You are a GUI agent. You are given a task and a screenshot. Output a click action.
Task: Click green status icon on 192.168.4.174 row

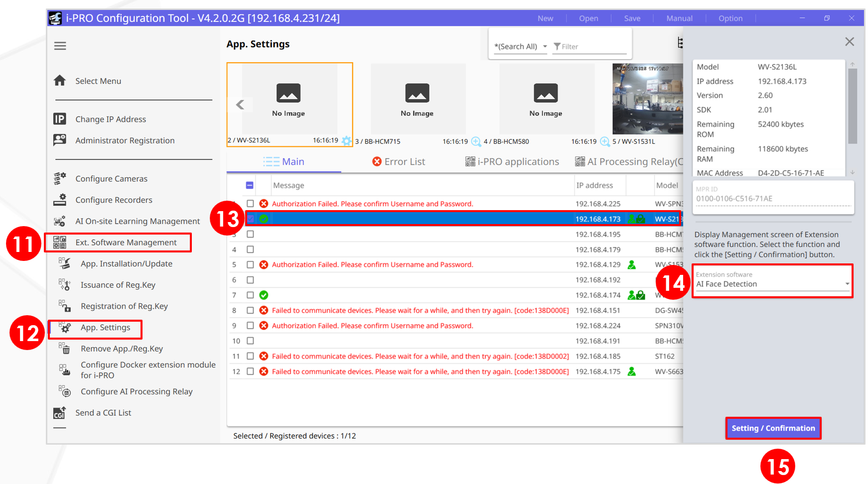click(x=264, y=295)
